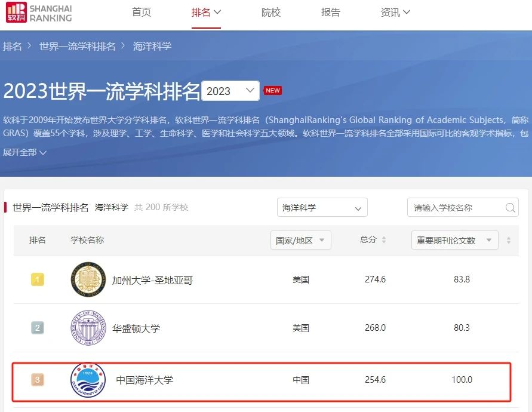Open the 重要期刊论文数 indicator dropdown
The image size is (532, 412).
(x=454, y=240)
